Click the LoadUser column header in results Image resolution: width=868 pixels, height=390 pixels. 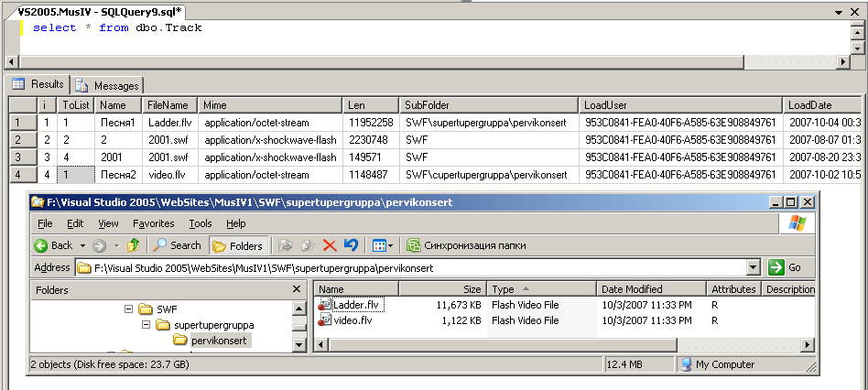coord(680,105)
